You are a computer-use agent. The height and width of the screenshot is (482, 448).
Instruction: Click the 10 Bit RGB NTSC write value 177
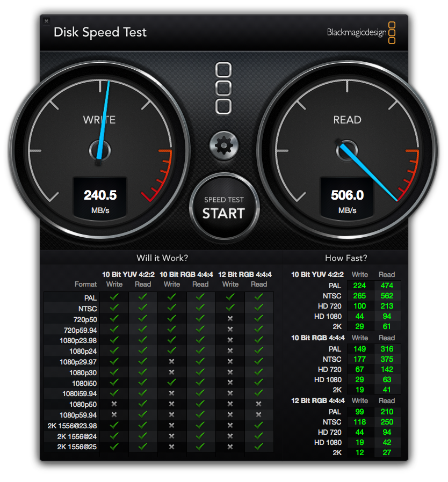[359, 359]
